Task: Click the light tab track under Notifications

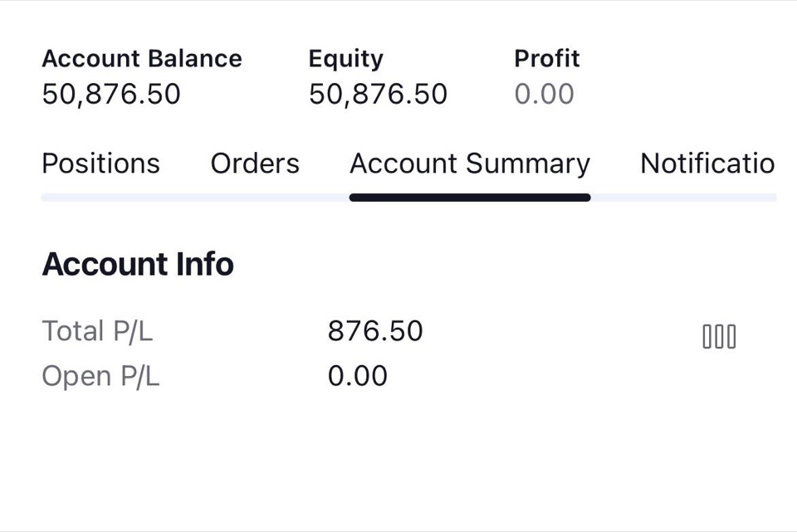Action: pyautogui.click(x=707, y=198)
